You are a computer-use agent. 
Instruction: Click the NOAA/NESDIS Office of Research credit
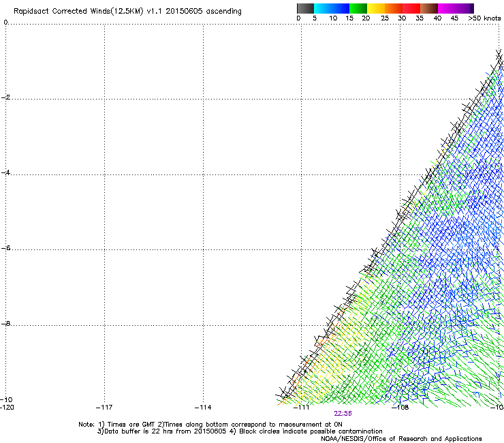[x=401, y=439]
